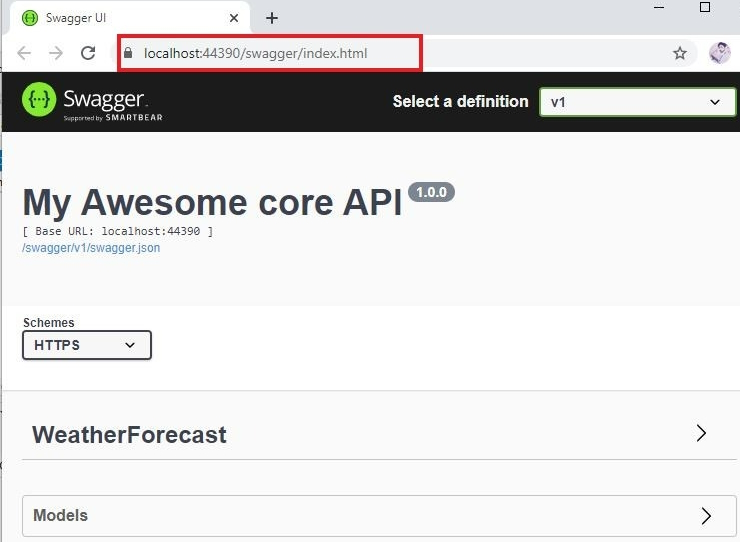This screenshot has height=542, width=740.
Task: Open the Chrome profile avatar
Action: pyautogui.click(x=719, y=53)
